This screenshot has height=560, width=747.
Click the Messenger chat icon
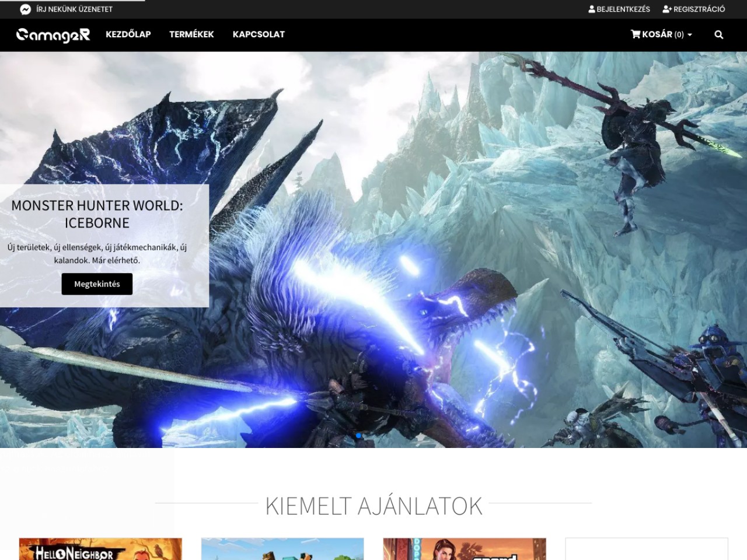point(25,9)
